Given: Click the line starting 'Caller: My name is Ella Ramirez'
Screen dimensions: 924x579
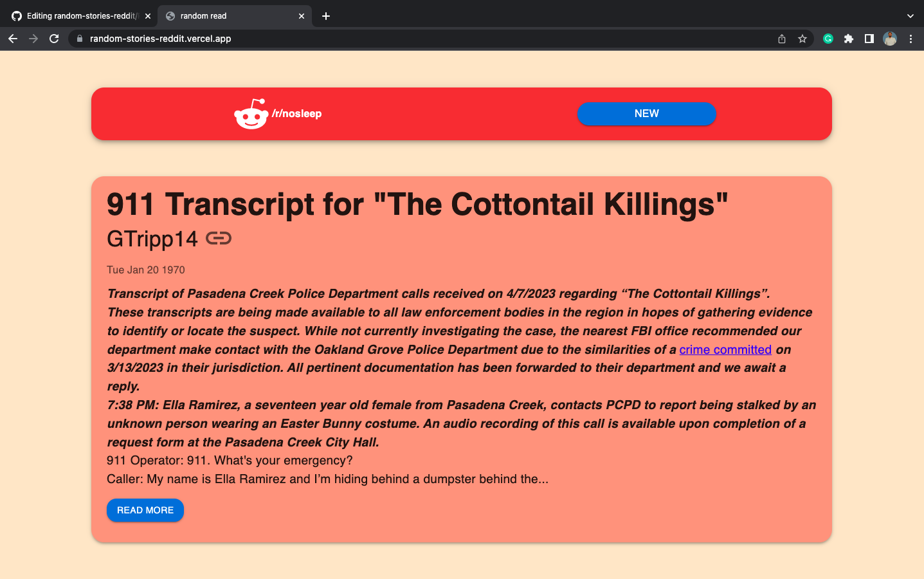Looking at the screenshot, I should click(327, 479).
